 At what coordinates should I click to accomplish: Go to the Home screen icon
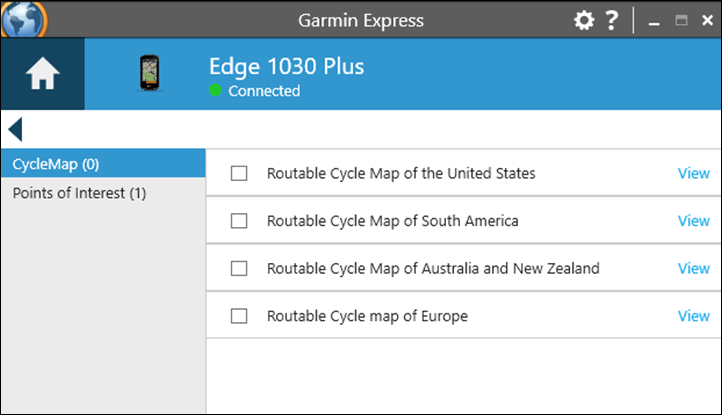[42, 74]
